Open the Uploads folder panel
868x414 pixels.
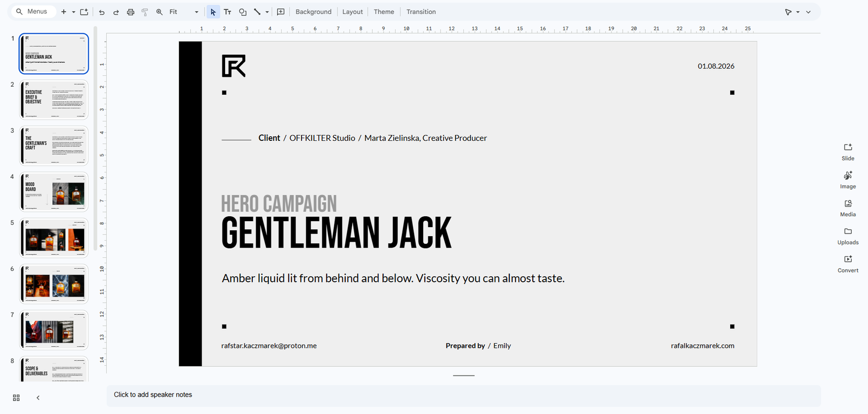848,236
